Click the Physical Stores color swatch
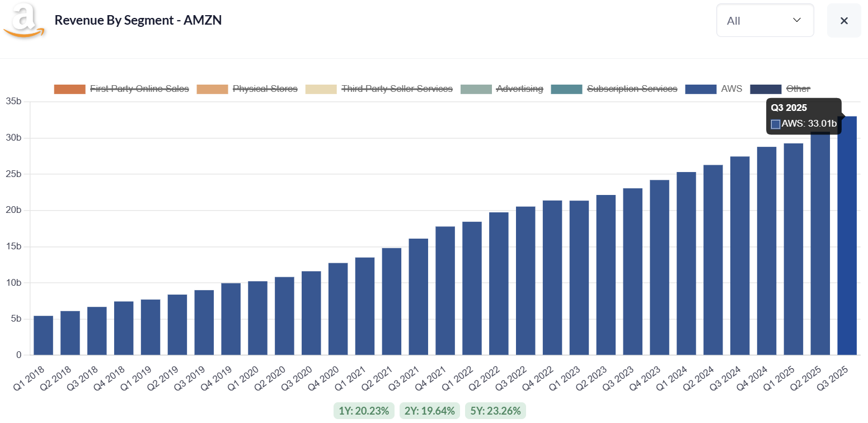Screen dimensions: 868x423 [212, 89]
